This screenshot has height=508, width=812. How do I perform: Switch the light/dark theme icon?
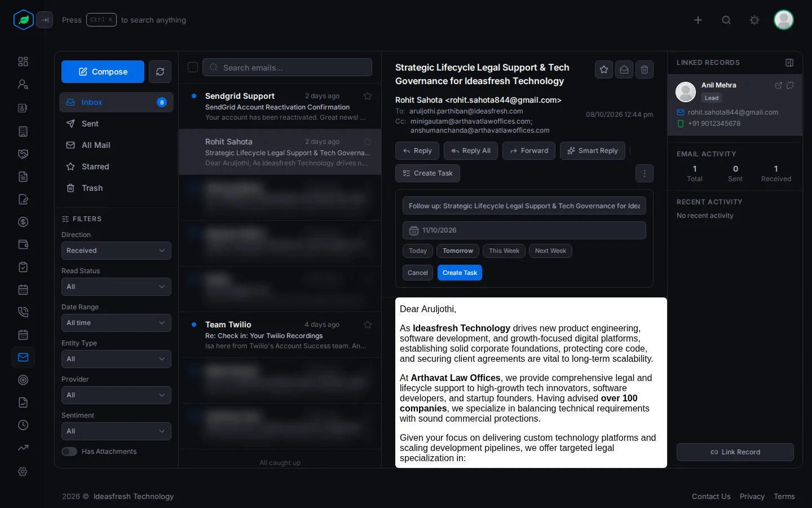pos(754,20)
